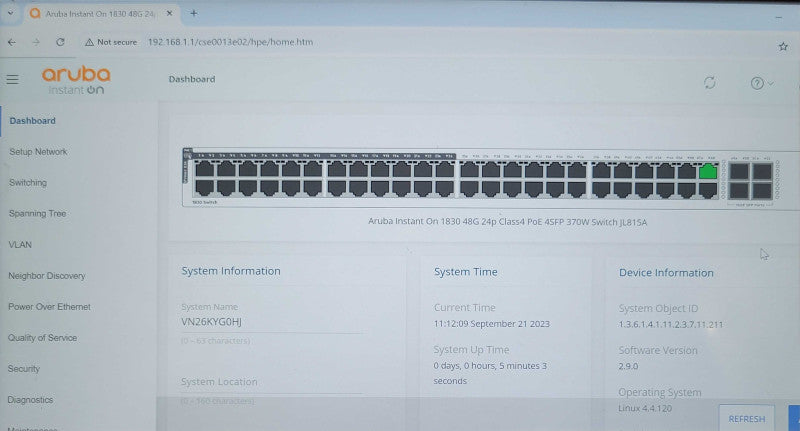
Task: Select SFP port 49
Action: (739, 171)
